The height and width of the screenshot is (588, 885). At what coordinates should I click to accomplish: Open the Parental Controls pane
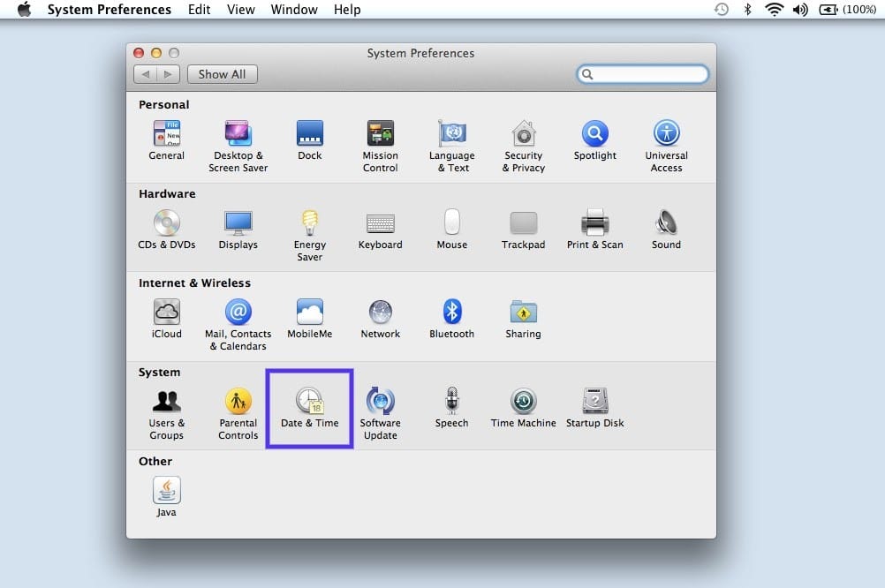click(238, 403)
